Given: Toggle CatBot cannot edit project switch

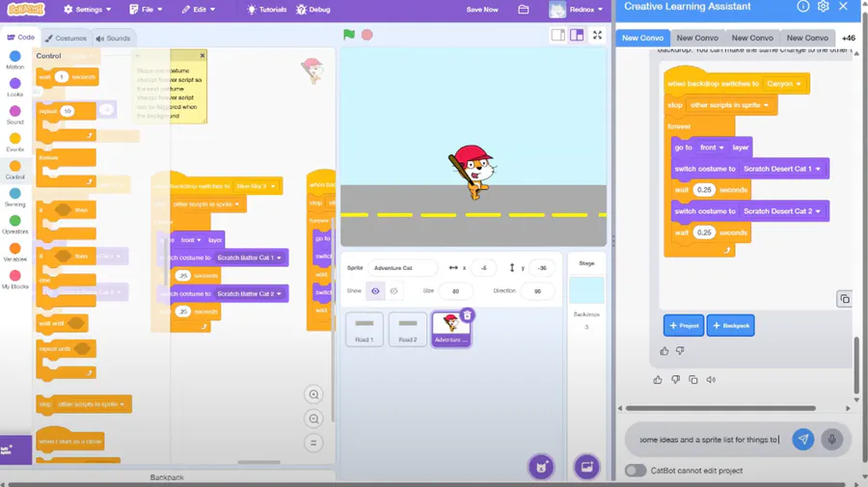Looking at the screenshot, I should (636, 471).
